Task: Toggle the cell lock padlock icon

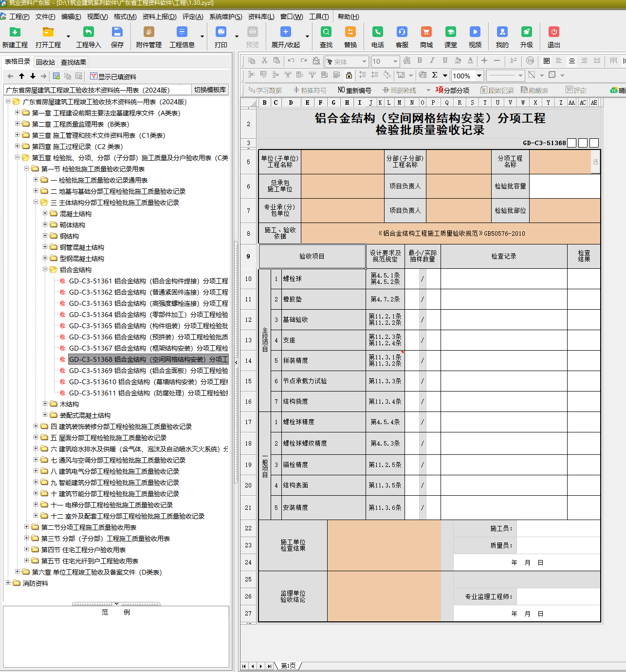Action: (349, 75)
